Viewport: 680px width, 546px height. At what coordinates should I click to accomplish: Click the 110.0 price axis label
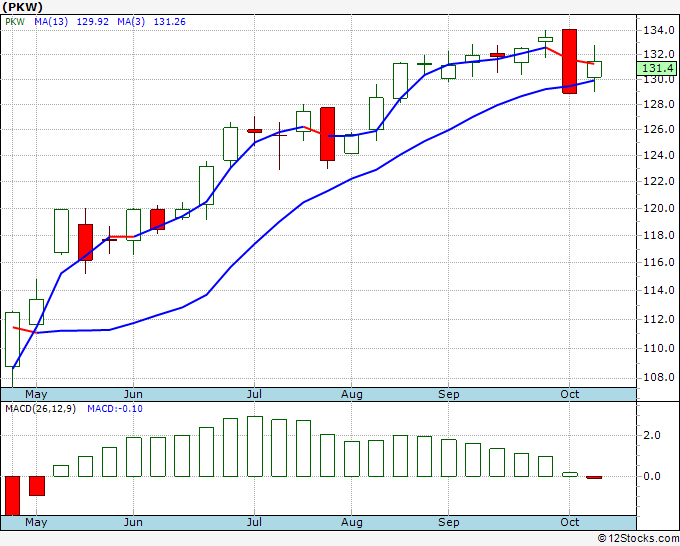658,348
